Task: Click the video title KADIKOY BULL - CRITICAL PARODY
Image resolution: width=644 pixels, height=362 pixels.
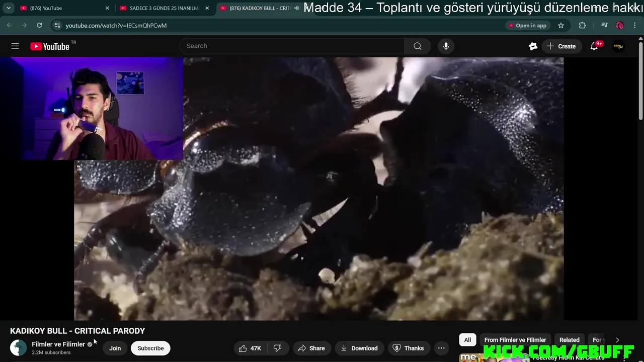Action: pos(77,331)
